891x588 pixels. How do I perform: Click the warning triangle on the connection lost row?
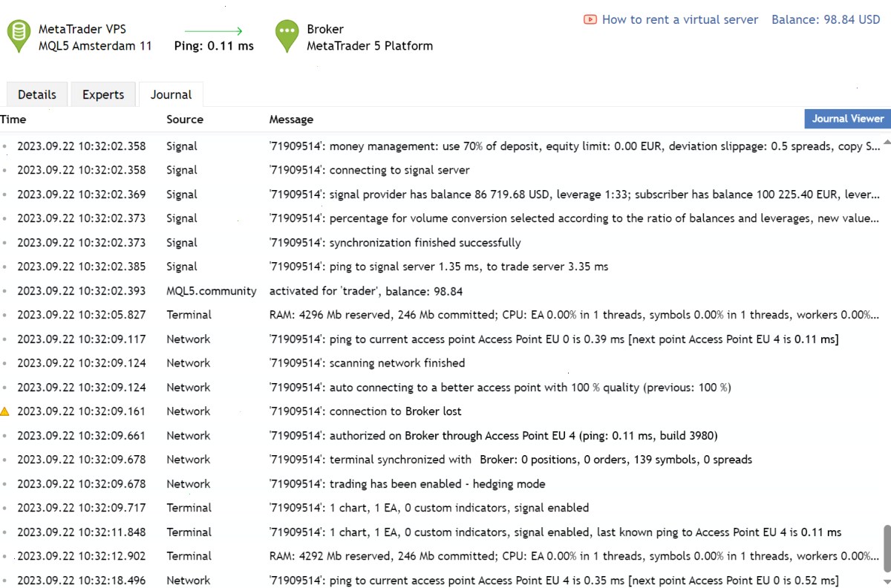(x=5, y=411)
